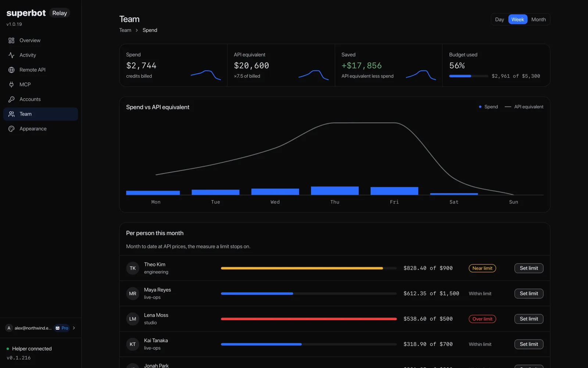588x368 pixels.
Task: Click Lena Moss's LM avatar
Action: [x=133, y=319]
